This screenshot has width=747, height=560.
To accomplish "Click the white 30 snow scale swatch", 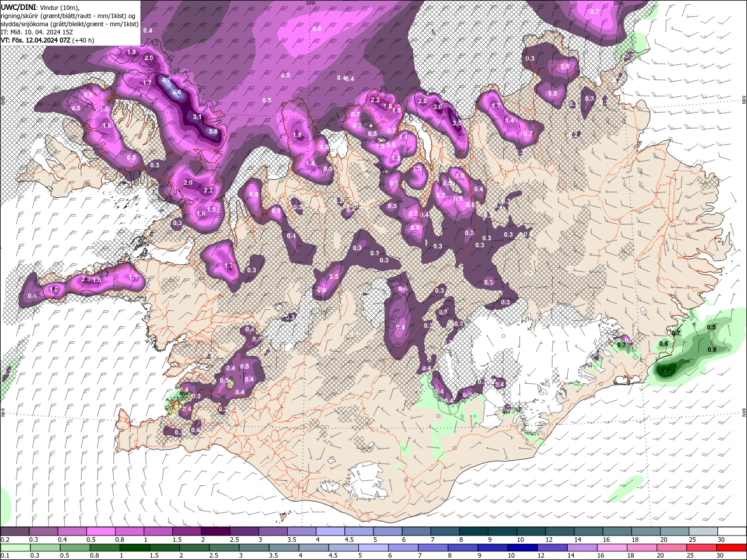I will pos(731,531).
